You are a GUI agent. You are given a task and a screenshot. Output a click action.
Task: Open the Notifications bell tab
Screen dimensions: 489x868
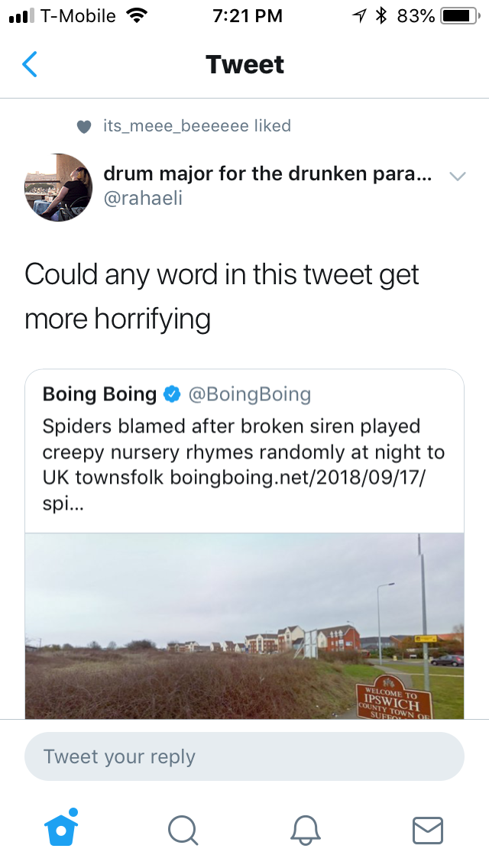tap(305, 829)
